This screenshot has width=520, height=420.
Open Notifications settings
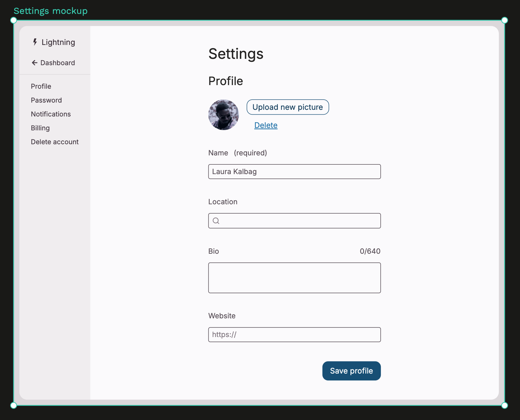[51, 114]
